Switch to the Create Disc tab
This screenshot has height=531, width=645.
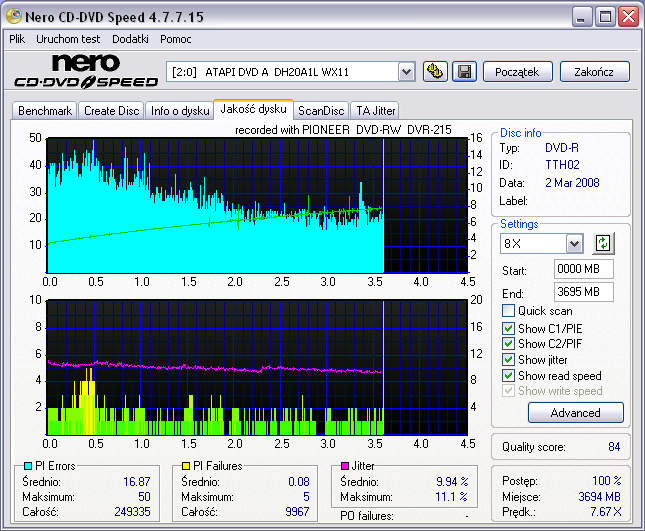[x=111, y=111]
